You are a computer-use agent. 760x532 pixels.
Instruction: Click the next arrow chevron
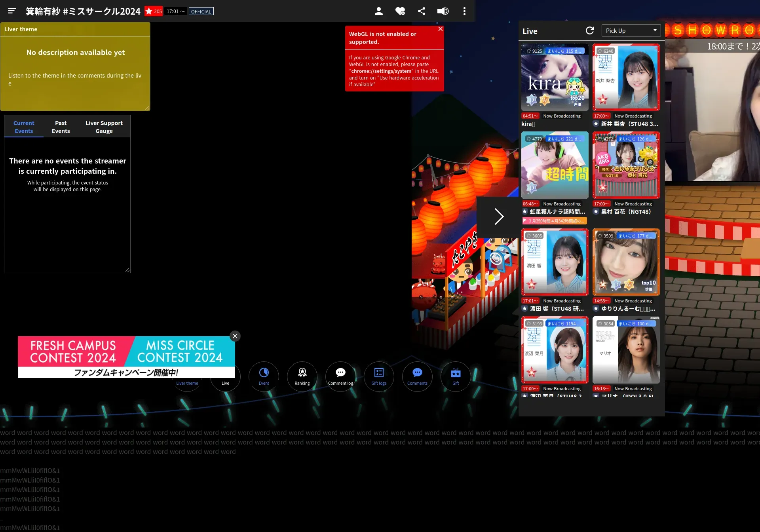coord(498,217)
